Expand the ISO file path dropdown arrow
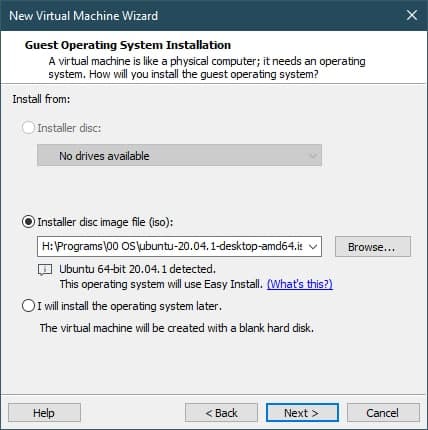Viewport: 428px width, 430px height. [x=313, y=247]
